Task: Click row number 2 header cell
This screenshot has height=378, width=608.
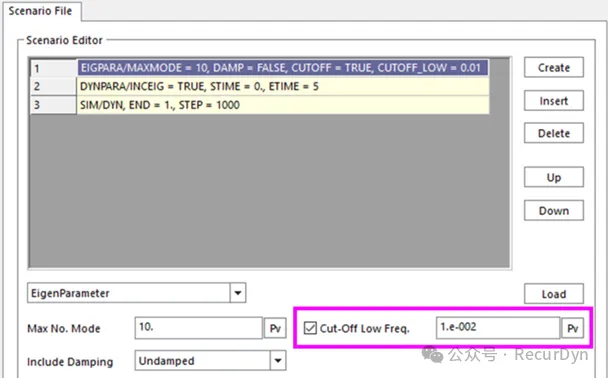Action: point(53,86)
